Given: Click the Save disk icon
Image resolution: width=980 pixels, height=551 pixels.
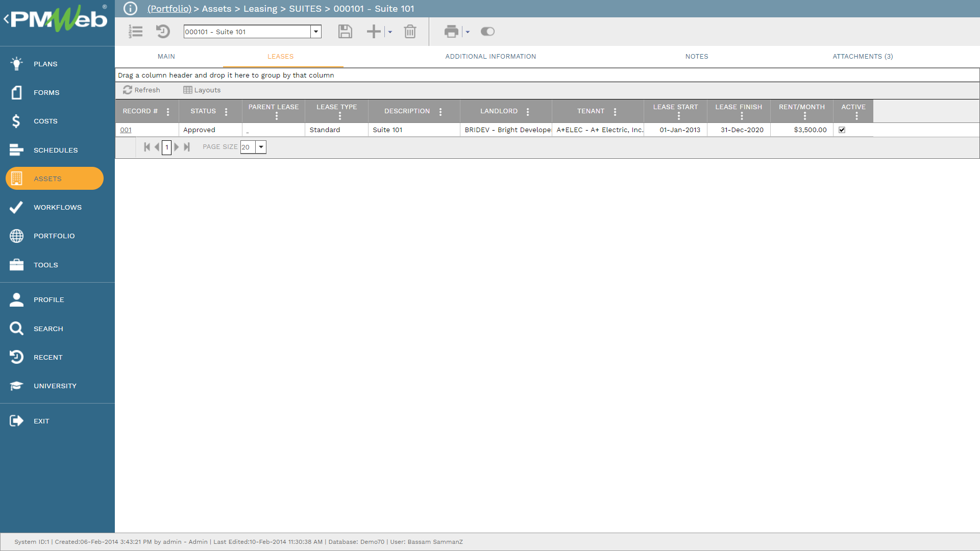Looking at the screenshot, I should pos(345,32).
